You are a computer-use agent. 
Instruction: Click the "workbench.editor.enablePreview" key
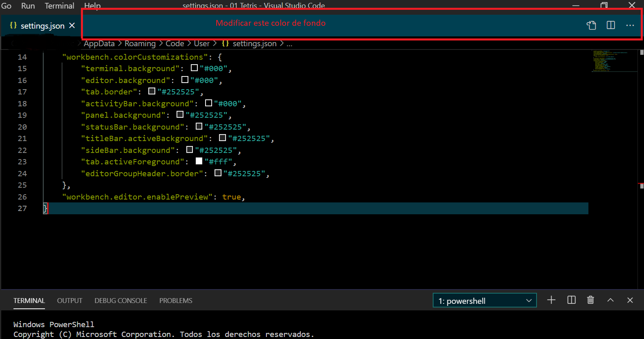point(137,197)
